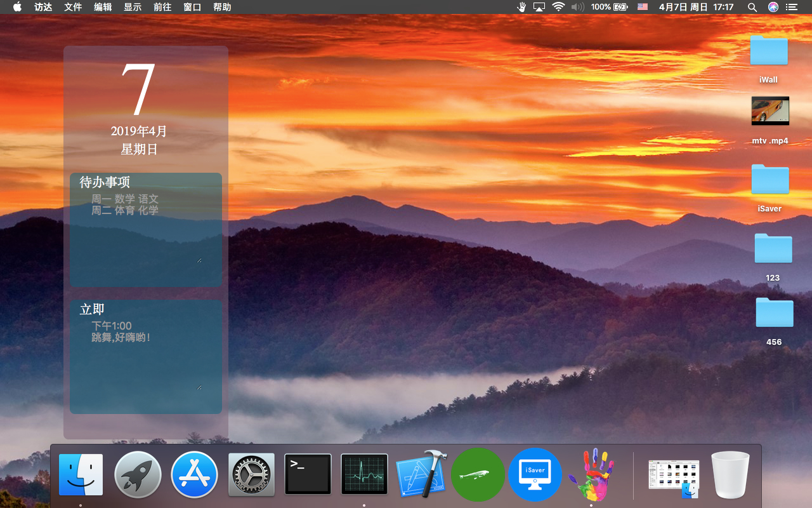Click the 立即 heading

coord(92,309)
